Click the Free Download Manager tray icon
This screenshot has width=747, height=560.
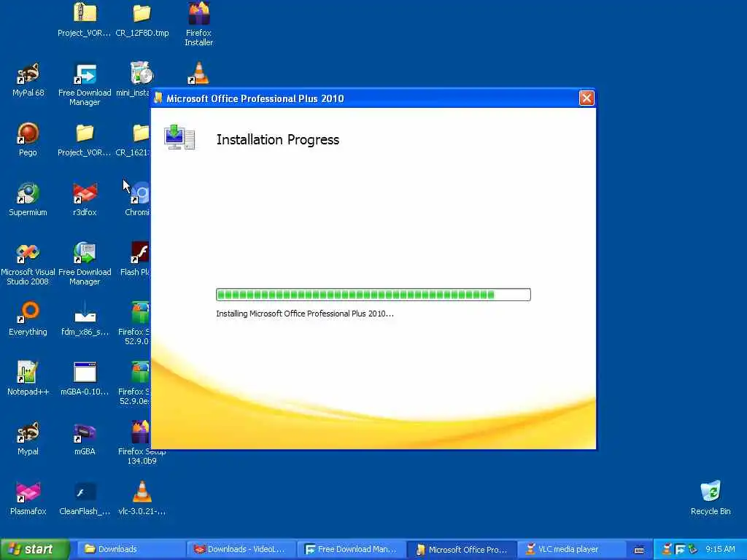(680, 549)
